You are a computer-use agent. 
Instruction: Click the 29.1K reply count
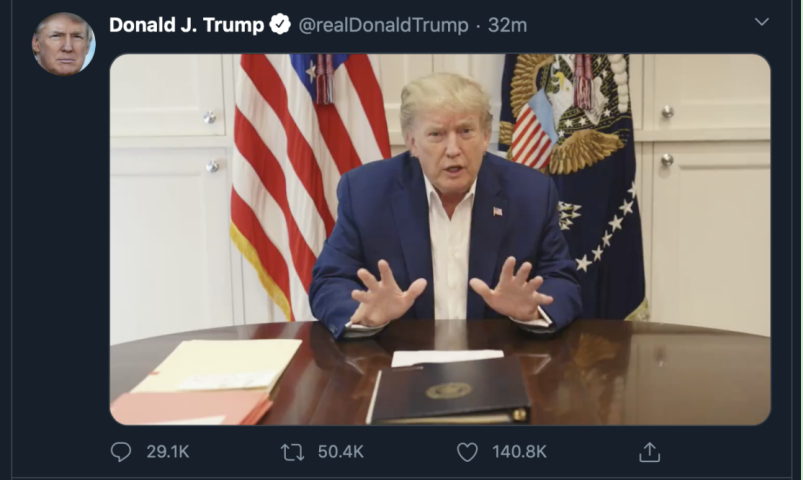(x=167, y=452)
